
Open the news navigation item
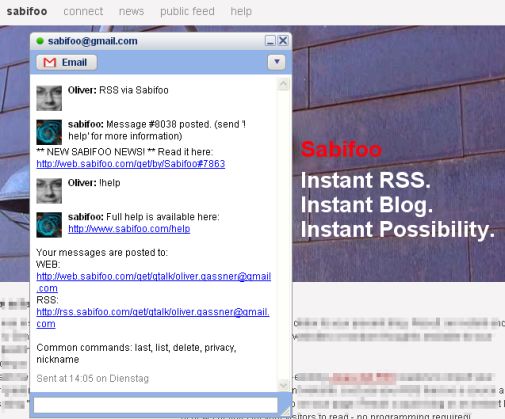131,11
